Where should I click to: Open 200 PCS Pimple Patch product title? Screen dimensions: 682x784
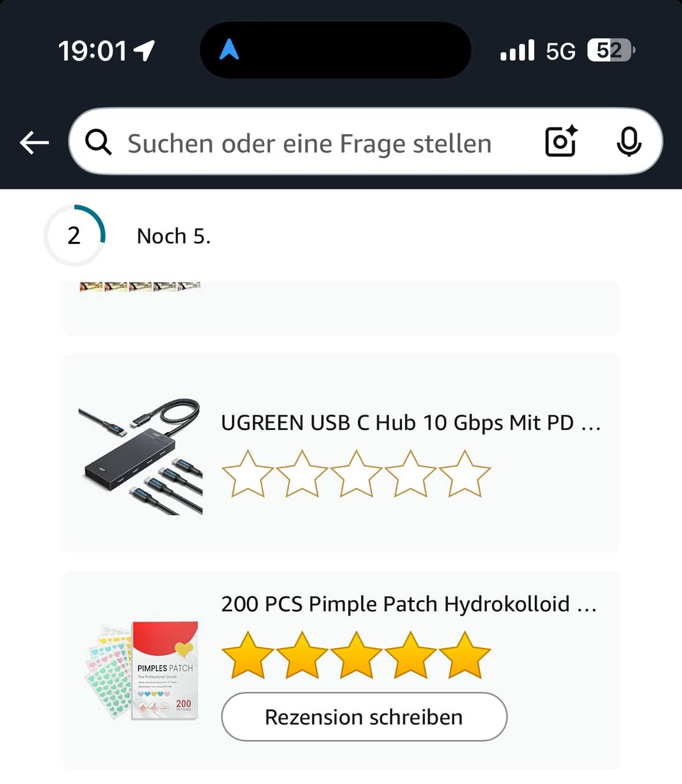coord(409,604)
